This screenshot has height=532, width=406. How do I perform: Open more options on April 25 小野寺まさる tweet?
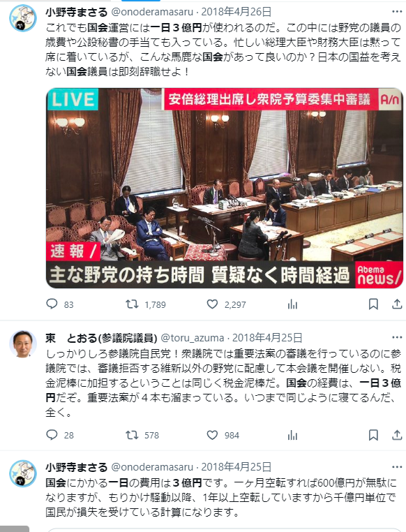(x=397, y=467)
